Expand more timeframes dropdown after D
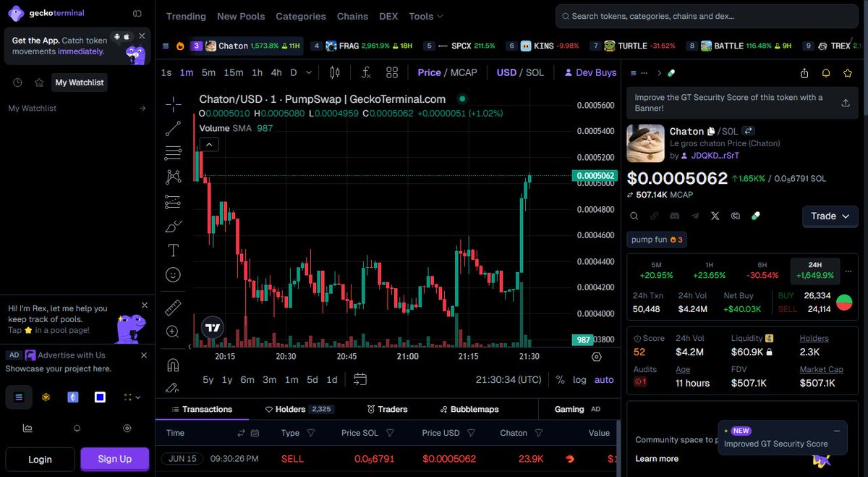Image resolution: width=868 pixels, height=477 pixels. click(309, 72)
